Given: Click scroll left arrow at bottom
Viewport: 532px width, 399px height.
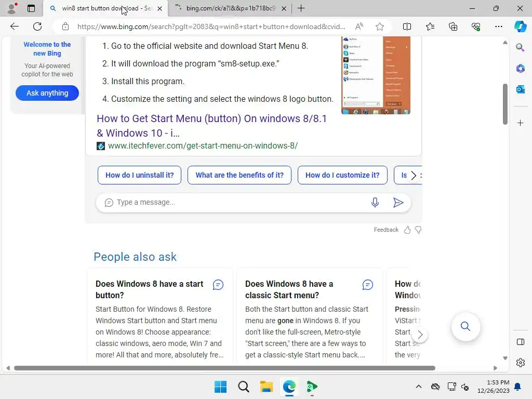Looking at the screenshot, I should [8, 368].
